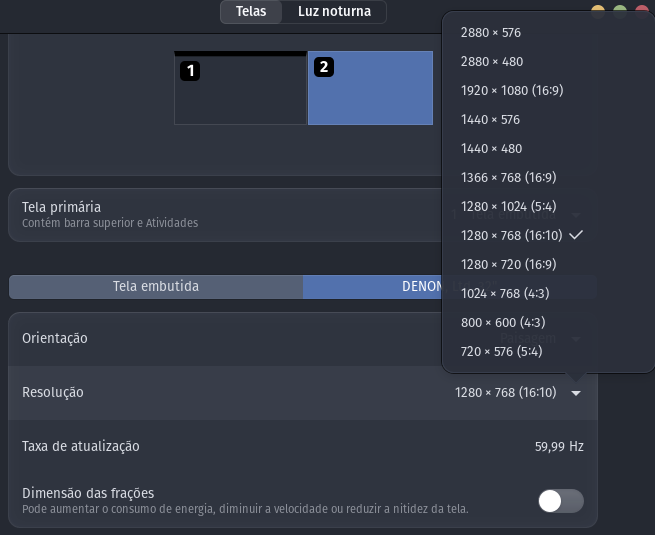Select the Tela embutida display button
The image size is (655, 535).
156,287
